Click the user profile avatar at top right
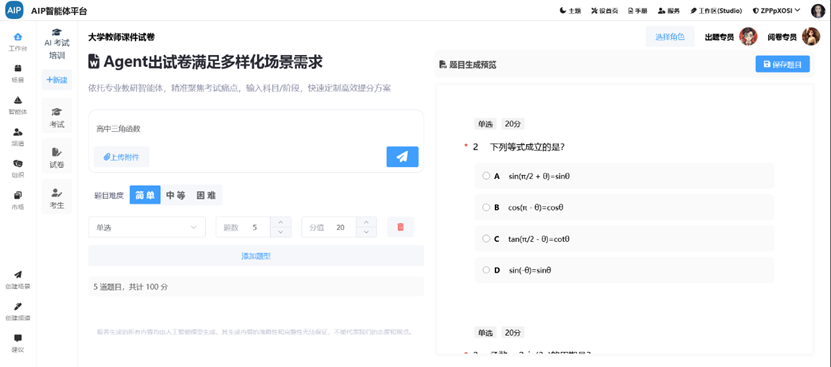831x367 pixels. pos(818,11)
